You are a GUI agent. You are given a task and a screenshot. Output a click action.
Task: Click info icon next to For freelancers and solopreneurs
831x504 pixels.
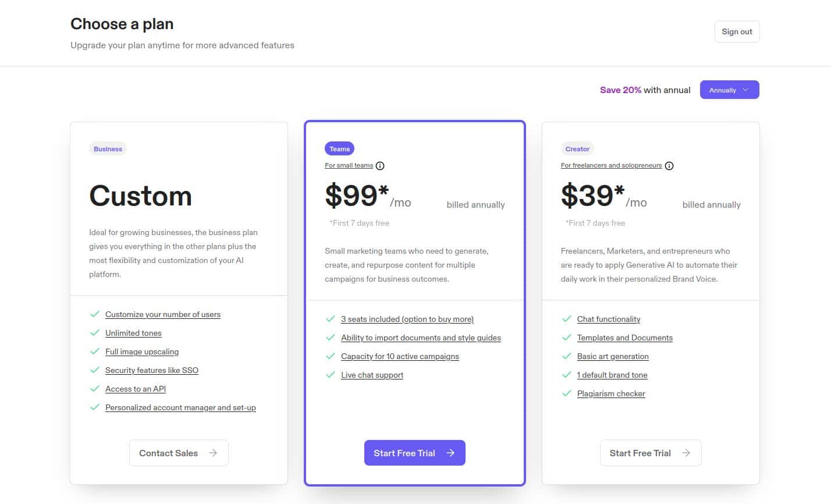669,166
